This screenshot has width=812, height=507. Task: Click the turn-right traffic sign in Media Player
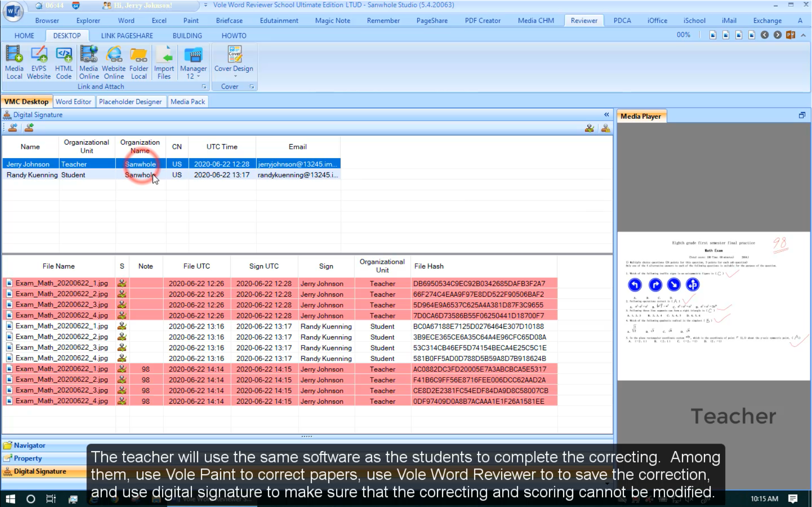click(x=655, y=284)
